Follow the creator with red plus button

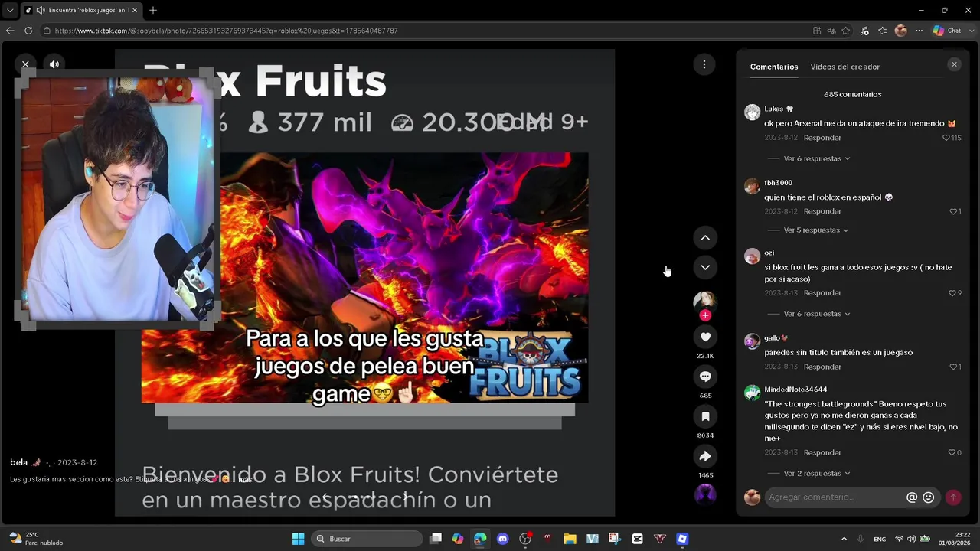[x=705, y=315]
